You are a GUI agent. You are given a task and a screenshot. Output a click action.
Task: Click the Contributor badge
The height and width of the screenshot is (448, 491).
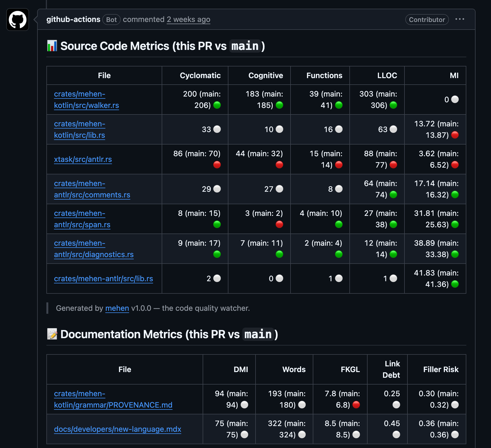pyautogui.click(x=427, y=20)
